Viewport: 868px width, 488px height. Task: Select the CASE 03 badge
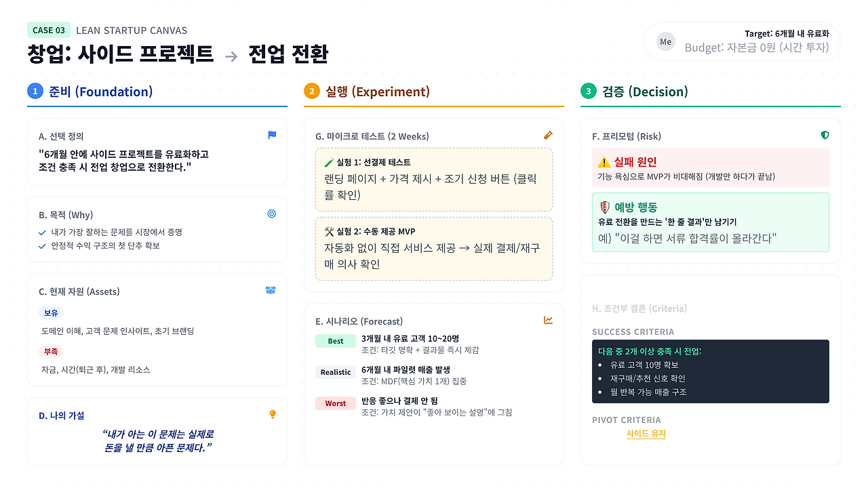tap(49, 30)
